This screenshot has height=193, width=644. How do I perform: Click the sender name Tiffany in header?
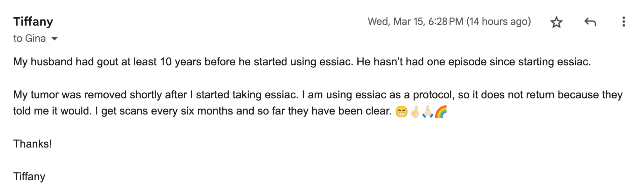click(33, 22)
